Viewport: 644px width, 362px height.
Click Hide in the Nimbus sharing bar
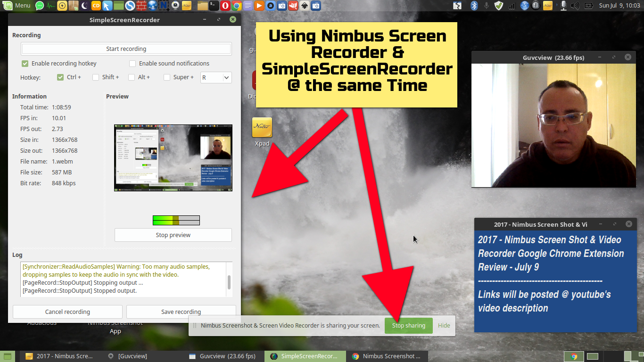(x=444, y=325)
